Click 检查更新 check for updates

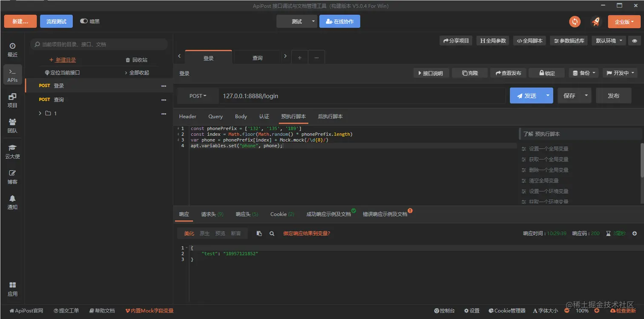point(623,311)
